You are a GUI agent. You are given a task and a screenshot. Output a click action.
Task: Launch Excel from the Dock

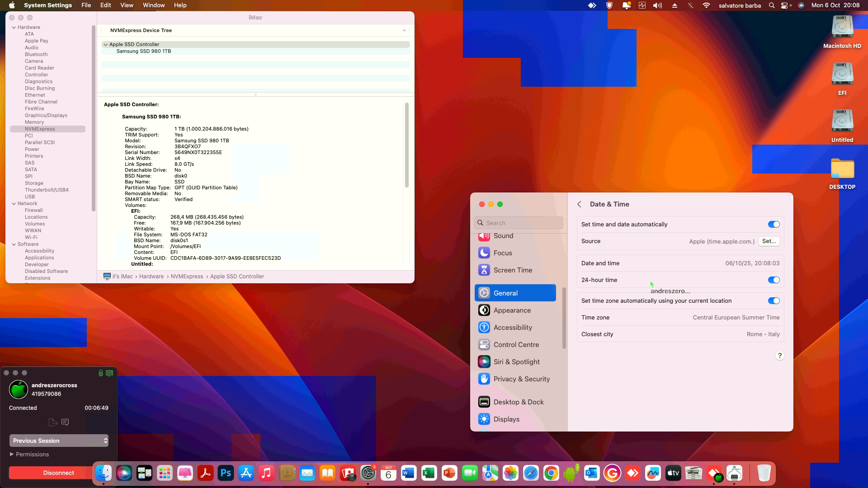tap(429, 473)
